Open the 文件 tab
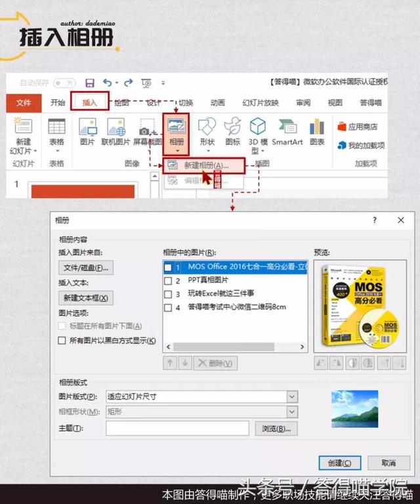Viewport: 420px width, 504px height. pyautogui.click(x=24, y=103)
